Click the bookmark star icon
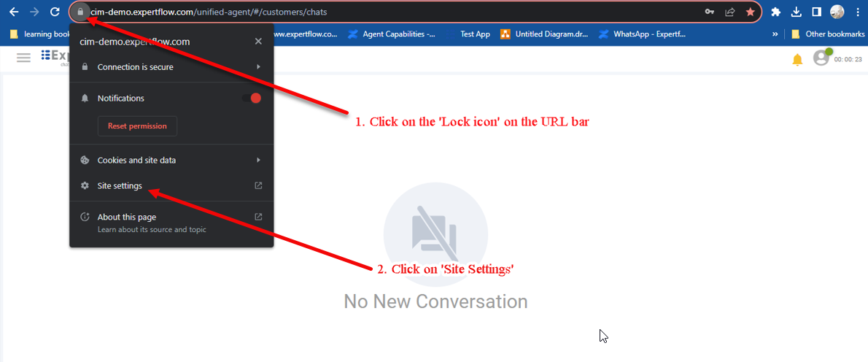868x362 pixels. pyautogui.click(x=750, y=12)
